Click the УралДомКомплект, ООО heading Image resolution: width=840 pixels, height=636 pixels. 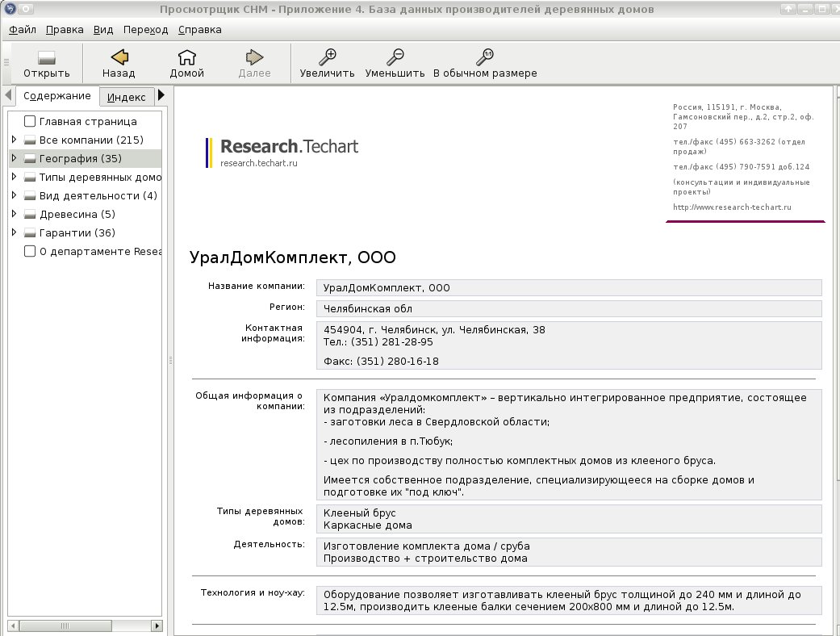292,257
